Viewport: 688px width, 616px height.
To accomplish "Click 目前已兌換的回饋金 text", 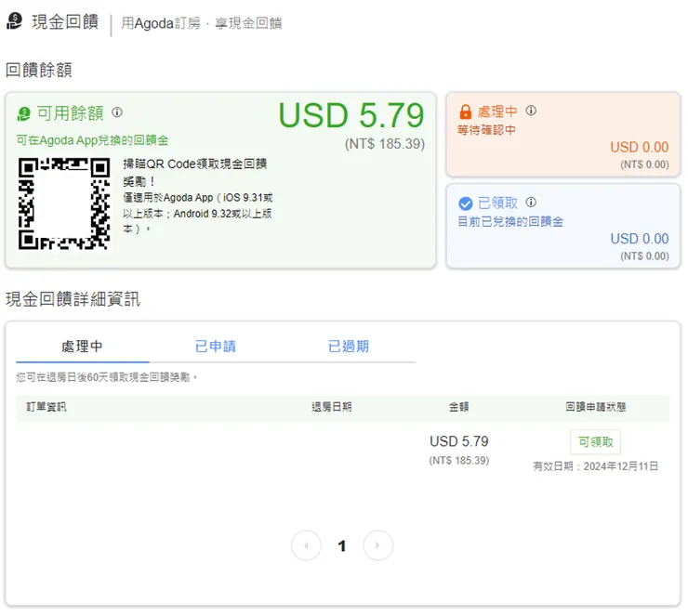I will [510, 221].
